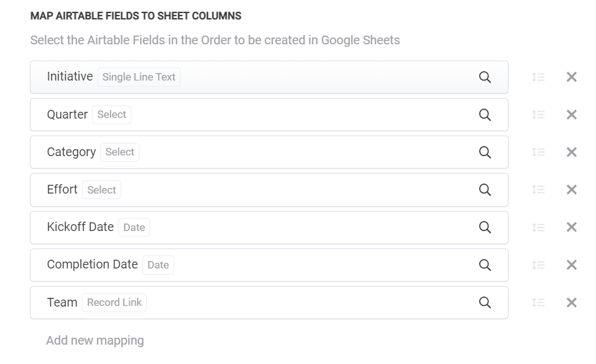Screen dimensions: 596x364
Task: Click the Record Link label on Team
Action: pyautogui.click(x=114, y=302)
